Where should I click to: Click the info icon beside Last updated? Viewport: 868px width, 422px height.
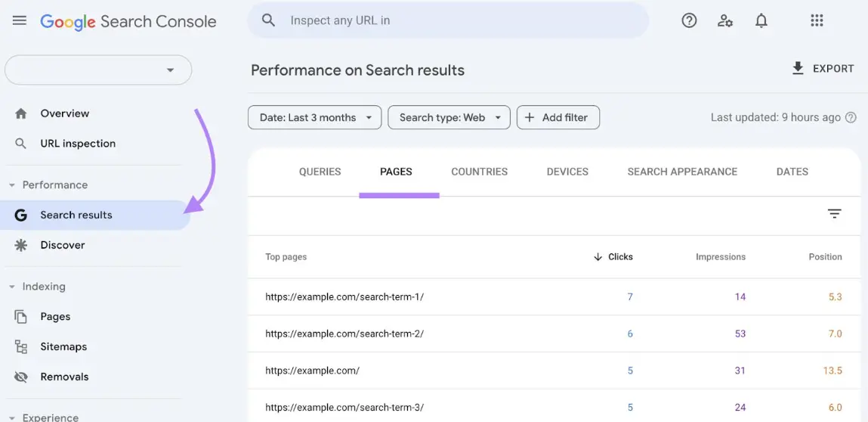pos(851,117)
